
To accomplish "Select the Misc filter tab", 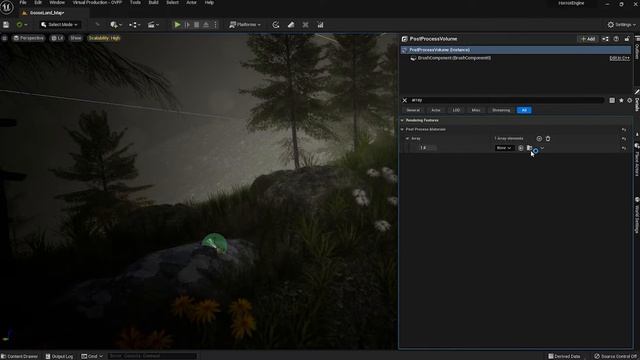I will tap(476, 110).
